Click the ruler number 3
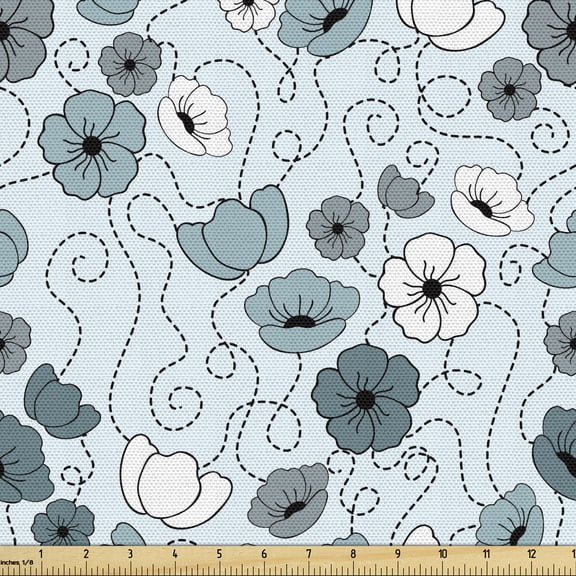The width and height of the screenshot is (576, 576). [130, 554]
